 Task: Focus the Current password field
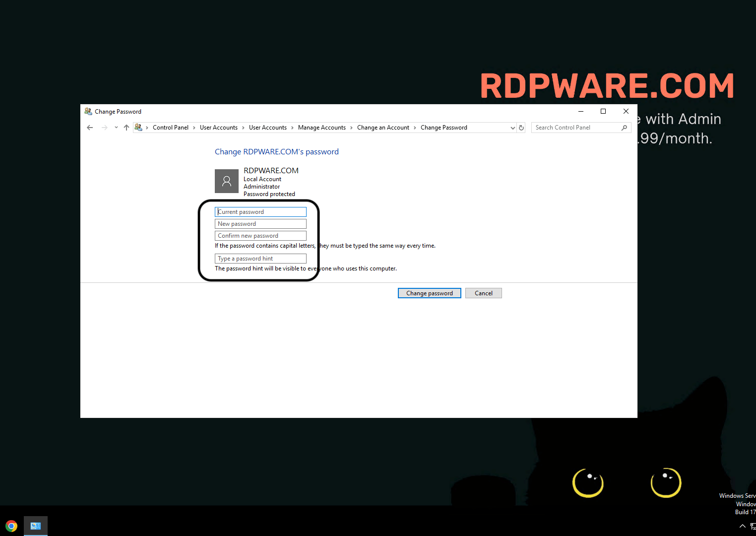click(x=260, y=212)
